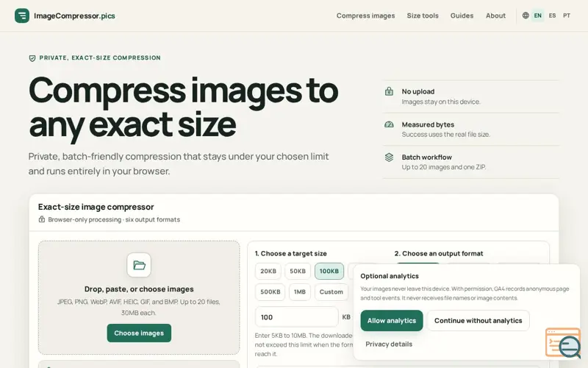Select the 50KB target size
Viewport: 588px width, 368px height.
[298, 271]
